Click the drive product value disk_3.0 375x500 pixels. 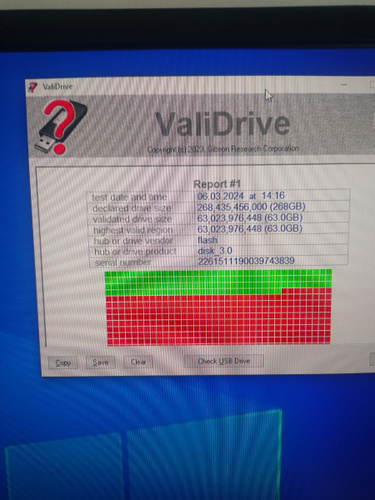tap(215, 250)
